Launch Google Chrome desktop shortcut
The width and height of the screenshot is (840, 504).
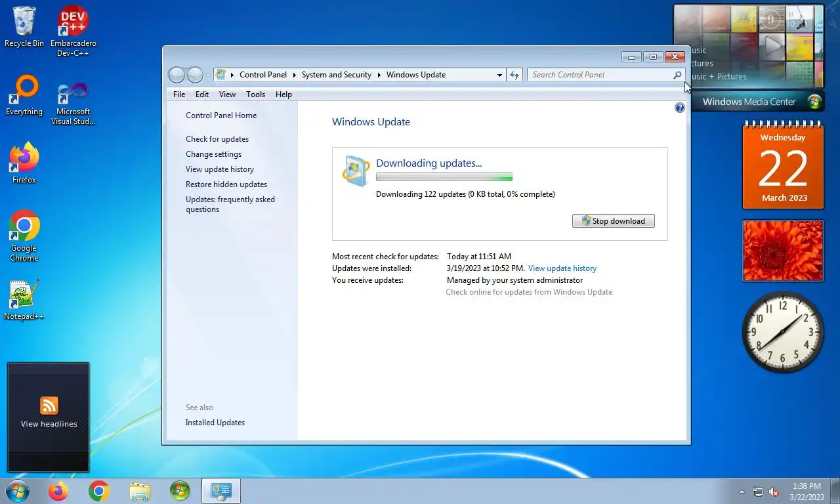click(x=24, y=236)
